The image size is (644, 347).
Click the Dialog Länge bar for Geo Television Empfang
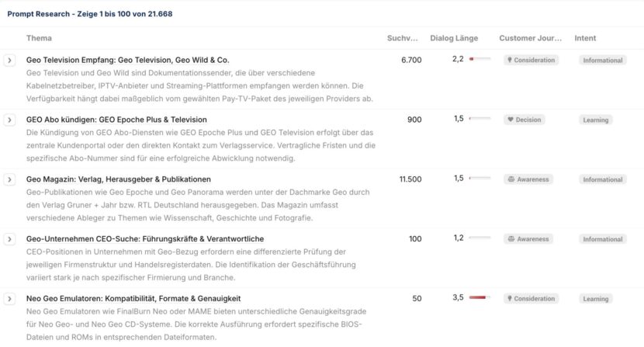(479, 58)
